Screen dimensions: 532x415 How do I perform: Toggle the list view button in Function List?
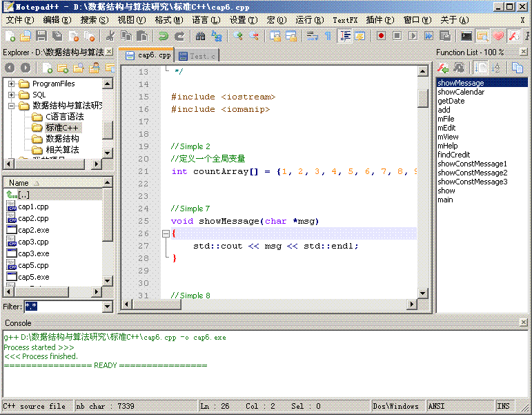(x=480, y=68)
